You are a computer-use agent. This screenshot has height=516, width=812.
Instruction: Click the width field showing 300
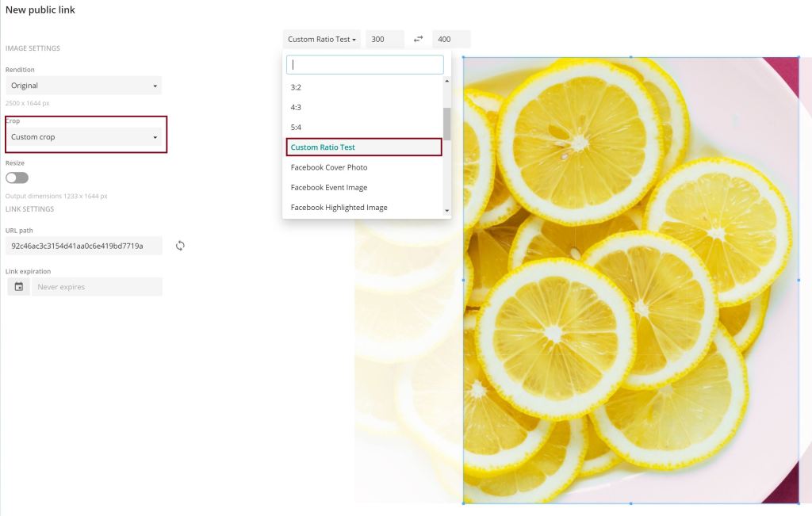[x=385, y=39]
